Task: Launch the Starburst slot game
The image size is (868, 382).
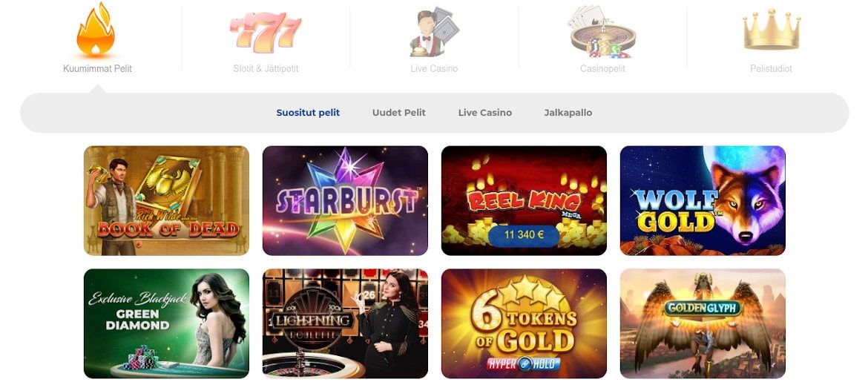Action: [346, 200]
